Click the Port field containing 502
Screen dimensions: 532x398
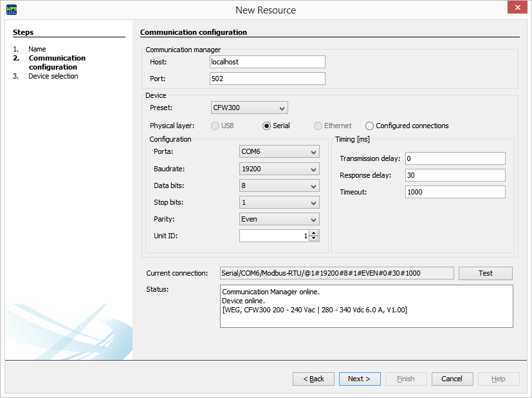point(266,78)
